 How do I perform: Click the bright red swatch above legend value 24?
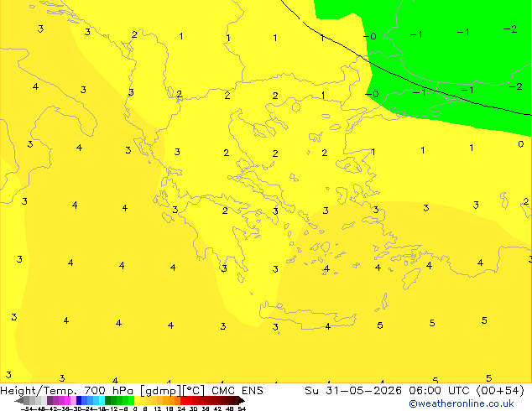(183, 400)
